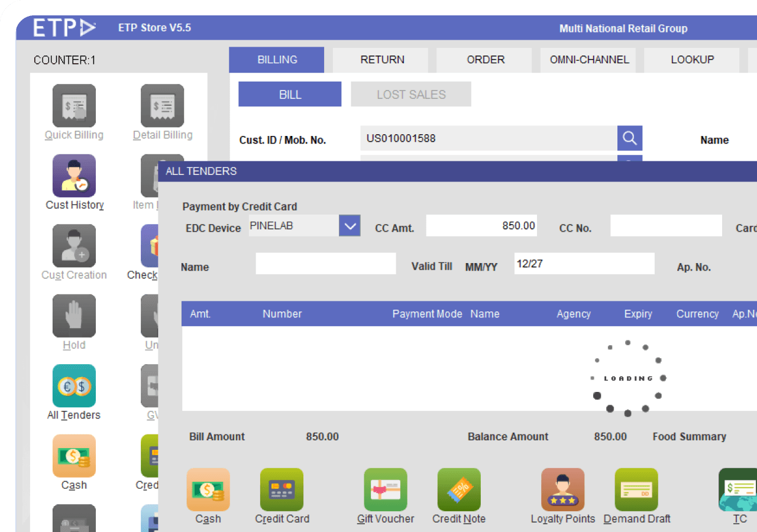Open the Quick Billing icon
This screenshot has height=532, width=757.
pyautogui.click(x=74, y=106)
